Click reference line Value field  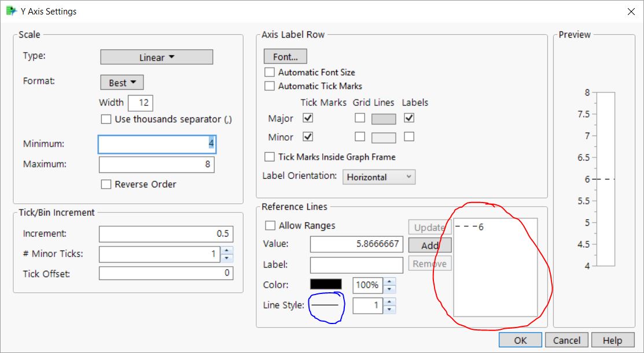point(356,244)
